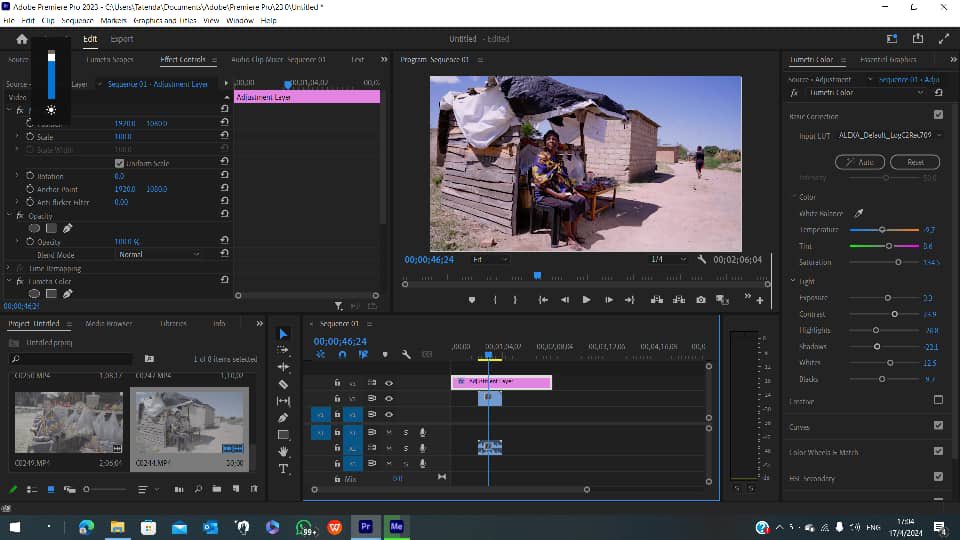This screenshot has height=540, width=960.
Task: Click the Mark Out bracket button
Action: tap(515, 300)
